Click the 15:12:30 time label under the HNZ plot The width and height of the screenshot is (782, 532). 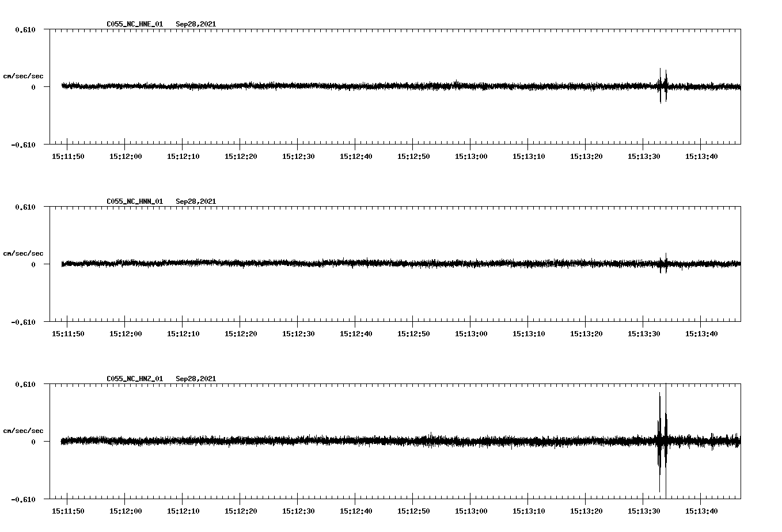point(298,511)
